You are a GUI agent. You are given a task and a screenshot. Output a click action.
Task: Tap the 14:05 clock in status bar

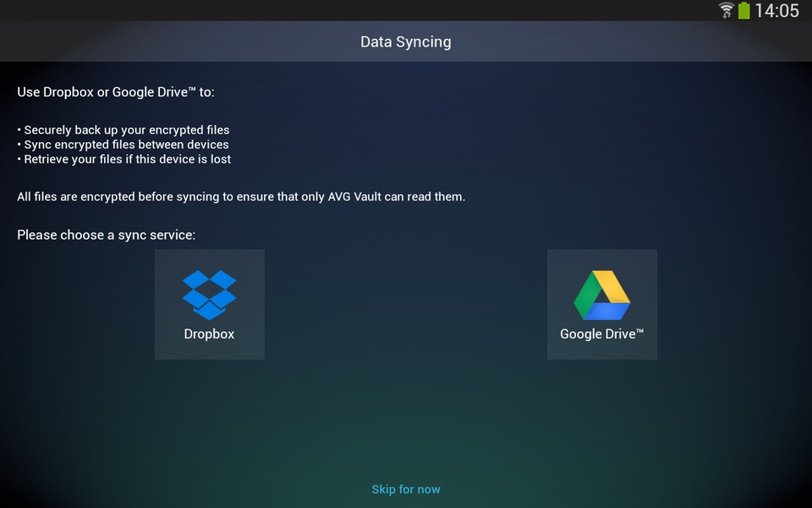776,10
